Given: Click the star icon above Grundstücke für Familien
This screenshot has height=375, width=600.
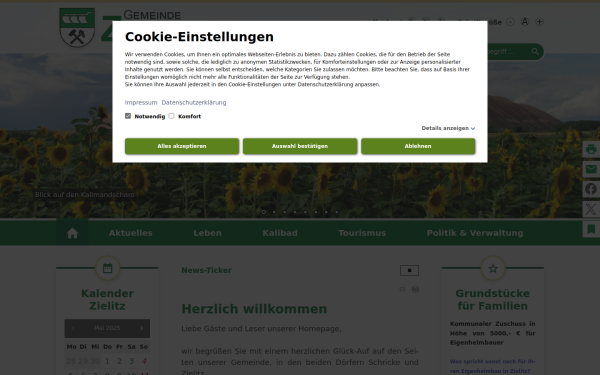Looking at the screenshot, I should click(493, 268).
